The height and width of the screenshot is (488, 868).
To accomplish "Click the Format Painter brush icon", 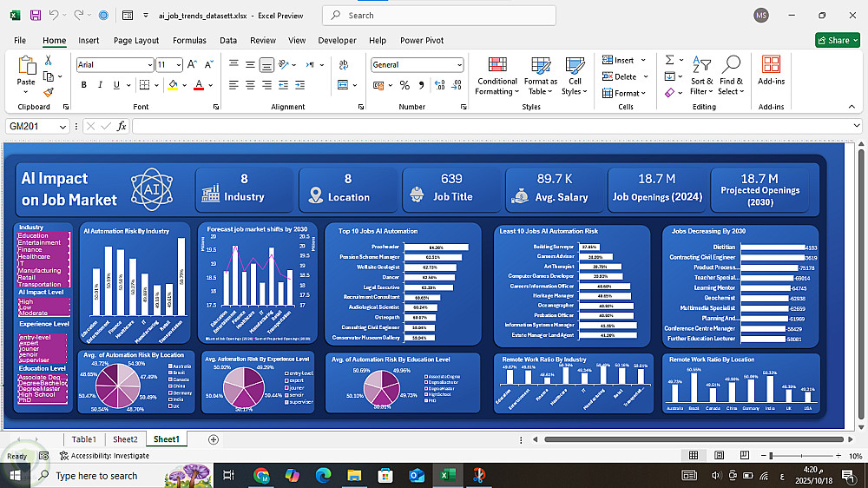I will coord(48,92).
